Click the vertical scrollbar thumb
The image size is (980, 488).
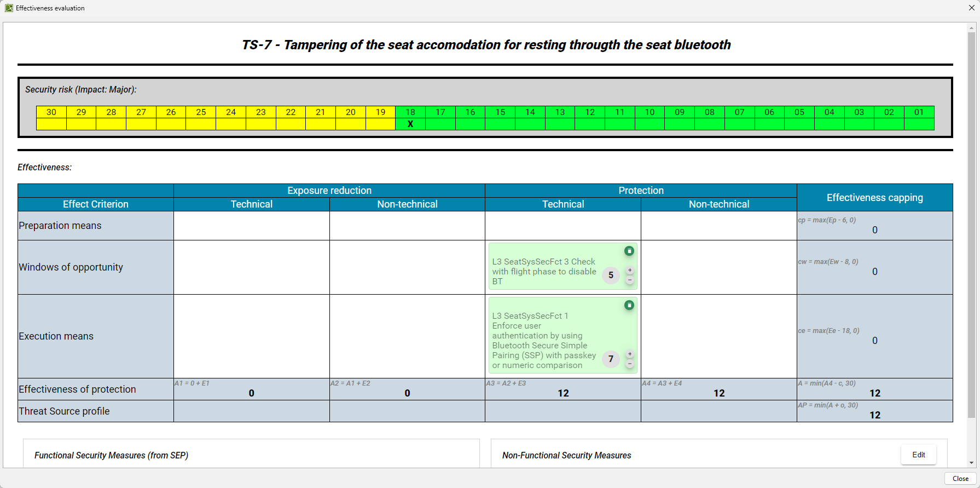pyautogui.click(x=971, y=219)
